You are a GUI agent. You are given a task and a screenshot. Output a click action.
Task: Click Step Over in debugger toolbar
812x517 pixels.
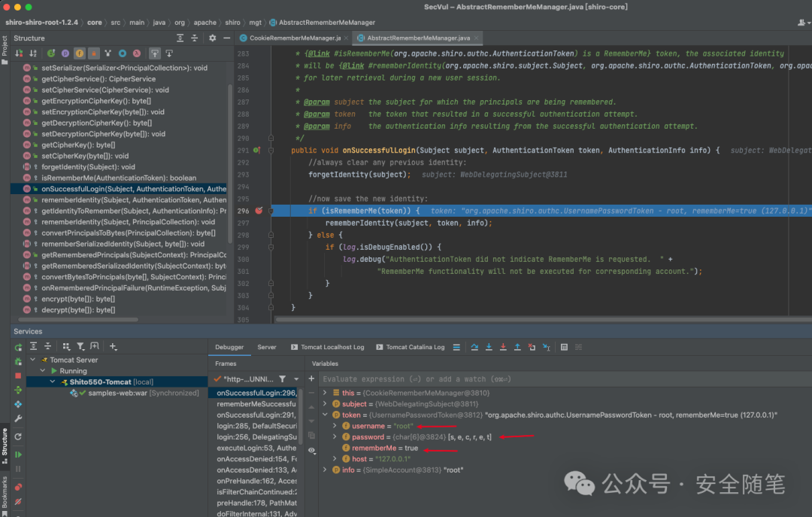[474, 347]
